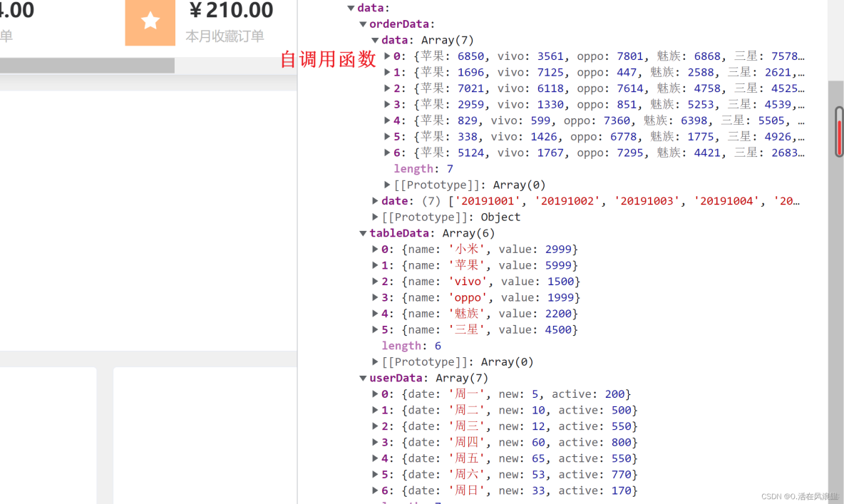Image resolution: width=844 pixels, height=504 pixels.
Task: Collapse the top-level data object
Action: (351, 8)
